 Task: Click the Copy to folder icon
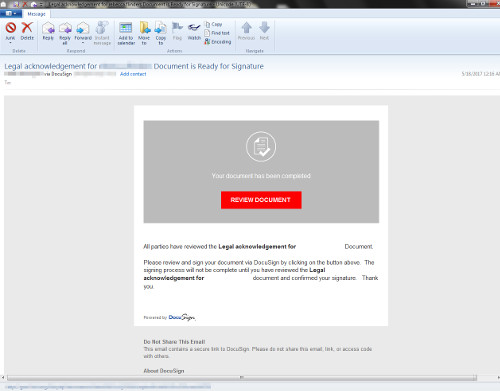(161, 33)
